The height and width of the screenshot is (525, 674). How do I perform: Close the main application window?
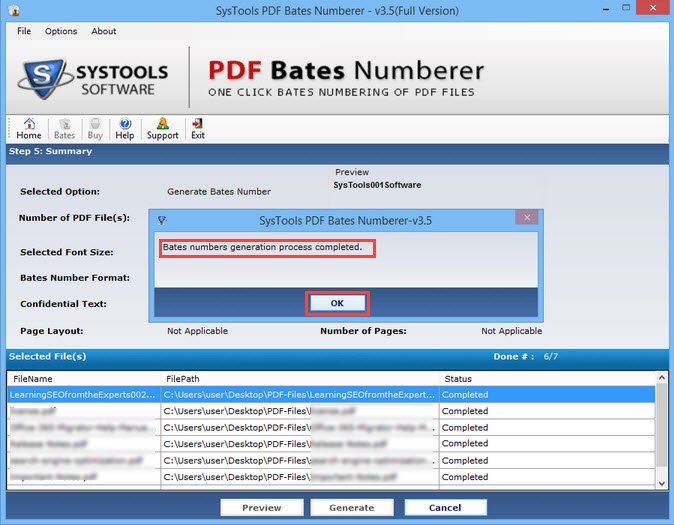pyautogui.click(x=653, y=8)
